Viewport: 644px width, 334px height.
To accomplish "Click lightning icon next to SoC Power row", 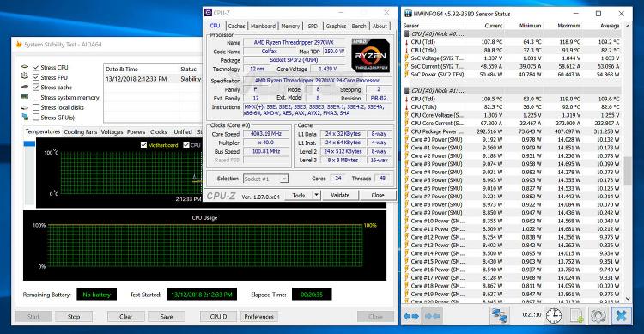I will 407,75.
